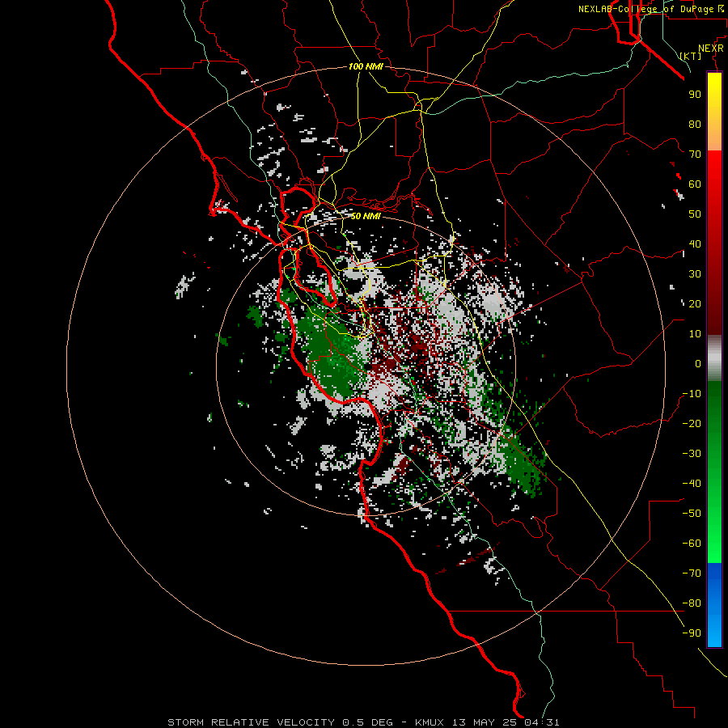The width and height of the screenshot is (728, 728).
Task: Click the -40 scale label
Action: point(692,484)
